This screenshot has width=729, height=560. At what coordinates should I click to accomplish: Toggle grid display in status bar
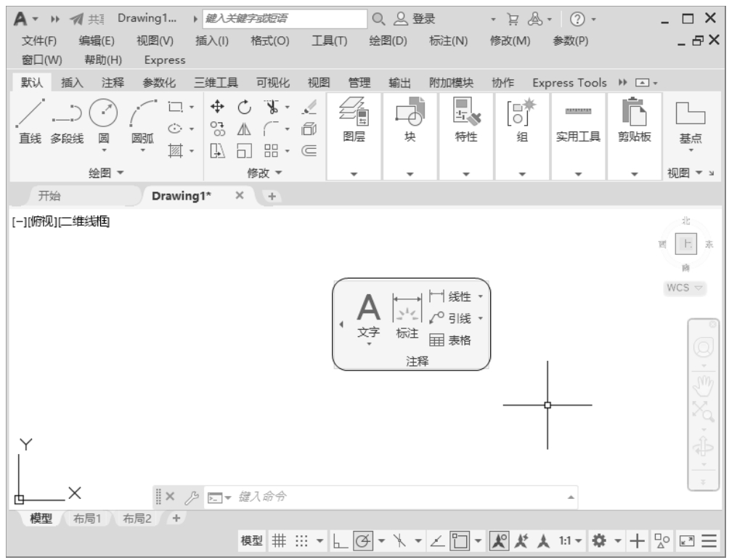pos(279,541)
